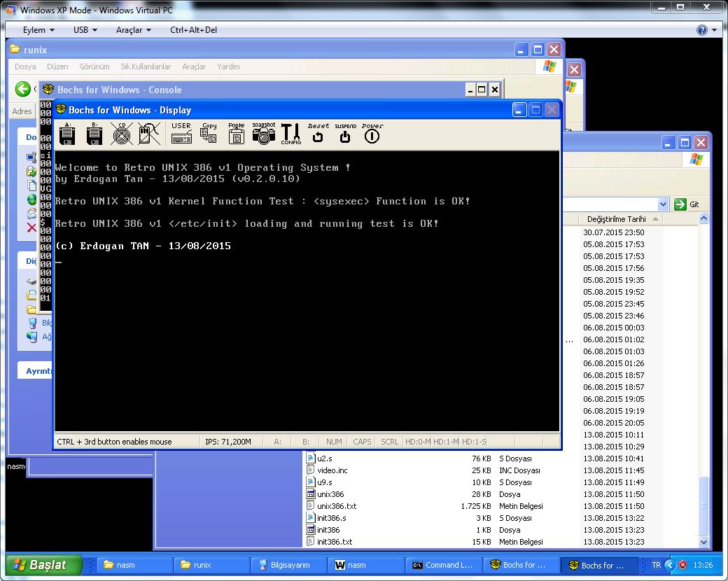Viewport: 728px width, 581px height.
Task: Click the floppy A: drive icon in Bochs
Action: tap(67, 134)
